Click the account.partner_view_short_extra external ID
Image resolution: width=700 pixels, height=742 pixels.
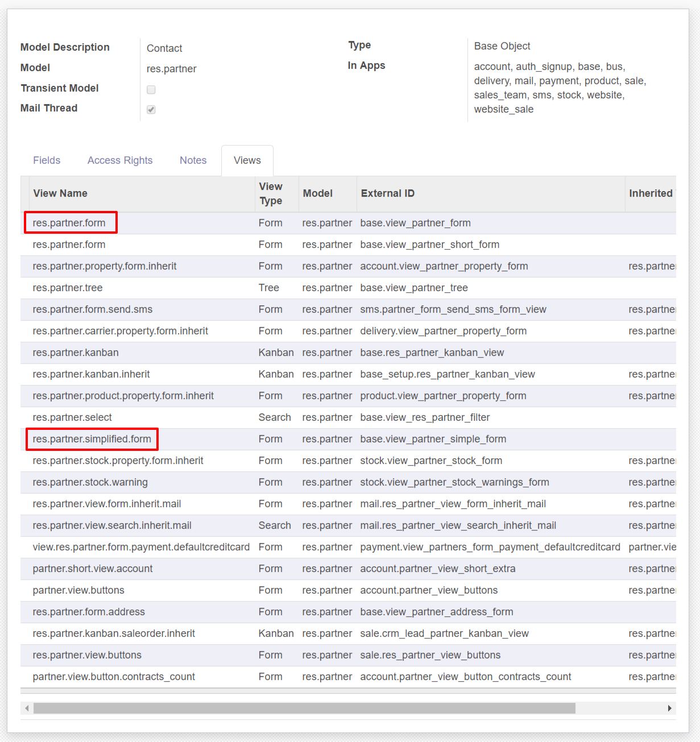[438, 569]
